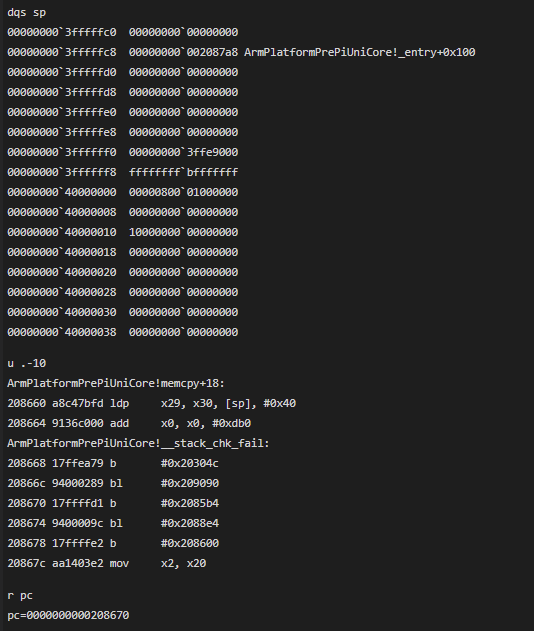Click the 'r pc' command
The width and height of the screenshot is (534, 631).
(20, 596)
